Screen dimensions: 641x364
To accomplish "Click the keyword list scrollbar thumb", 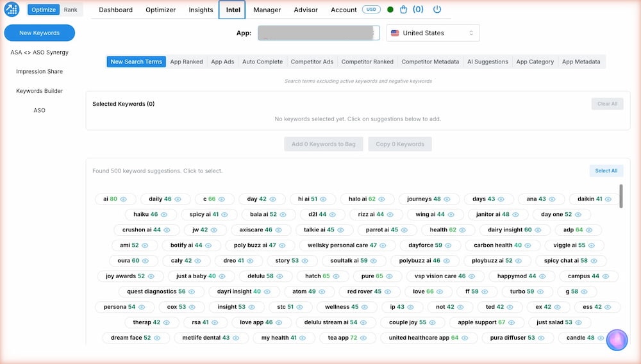I will click(621, 196).
